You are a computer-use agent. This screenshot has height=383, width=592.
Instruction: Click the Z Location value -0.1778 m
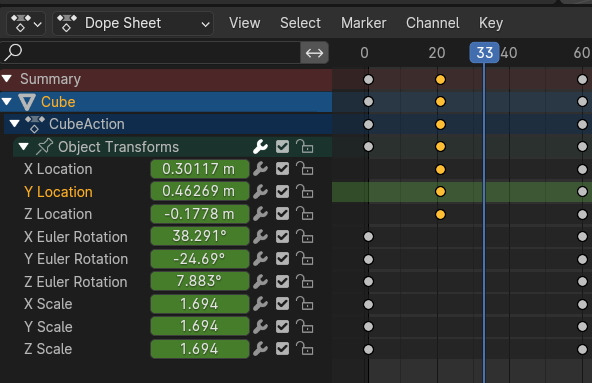[x=200, y=214]
